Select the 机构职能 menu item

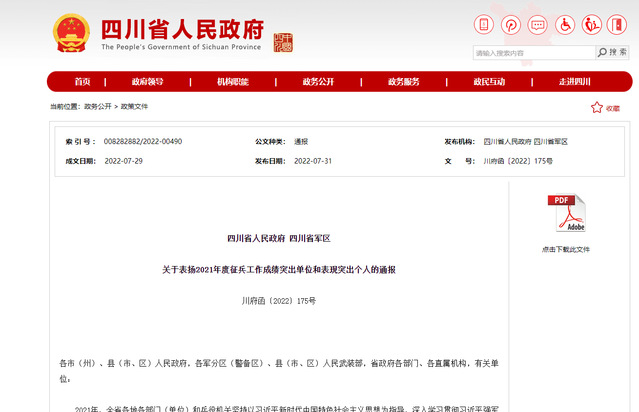(232, 81)
